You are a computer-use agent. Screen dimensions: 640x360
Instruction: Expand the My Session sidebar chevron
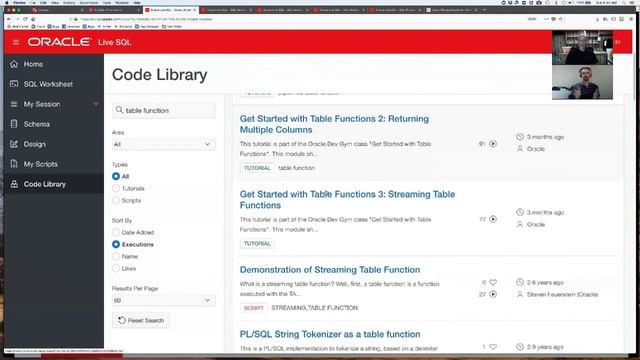tap(96, 104)
